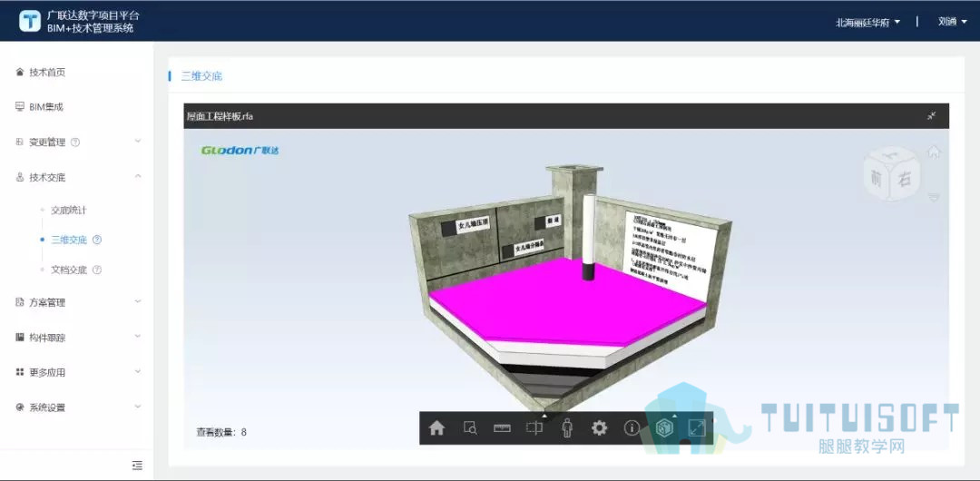Expand the 变更管理 menu chevron
Image resolution: width=980 pixels, height=481 pixels.
tap(138, 142)
